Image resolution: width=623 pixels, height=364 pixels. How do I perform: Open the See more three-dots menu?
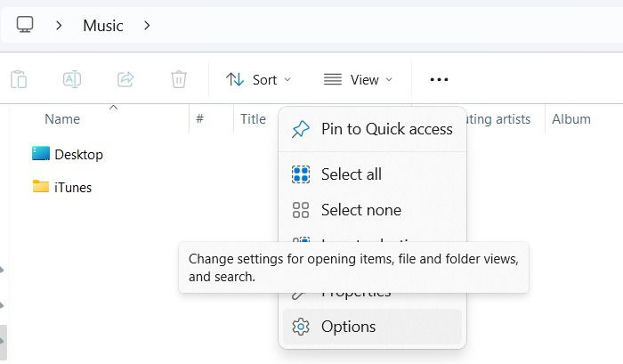tap(439, 79)
